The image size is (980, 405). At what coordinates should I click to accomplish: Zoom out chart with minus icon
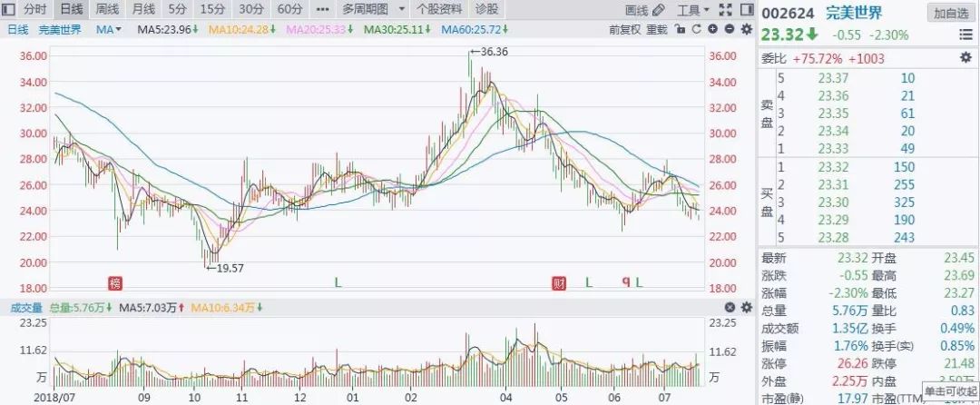pos(730,29)
